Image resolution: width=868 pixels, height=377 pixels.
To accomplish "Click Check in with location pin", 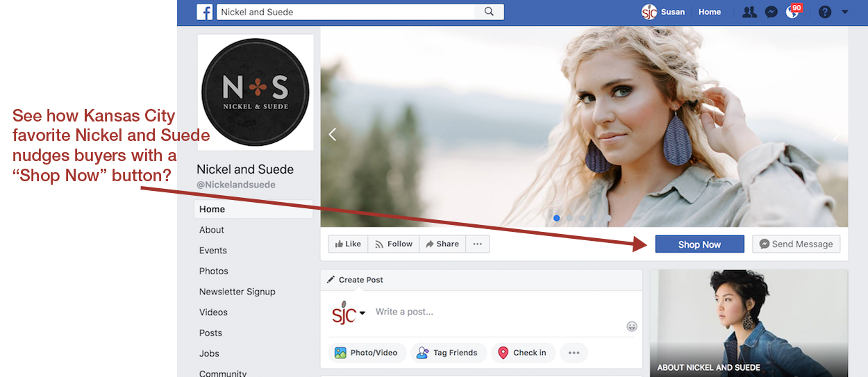I will [x=524, y=353].
